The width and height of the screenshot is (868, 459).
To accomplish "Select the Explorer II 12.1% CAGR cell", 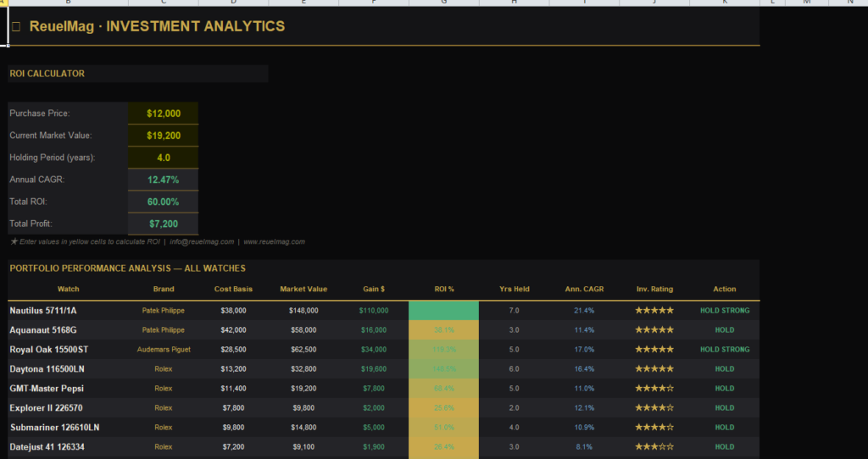I will 584,408.
